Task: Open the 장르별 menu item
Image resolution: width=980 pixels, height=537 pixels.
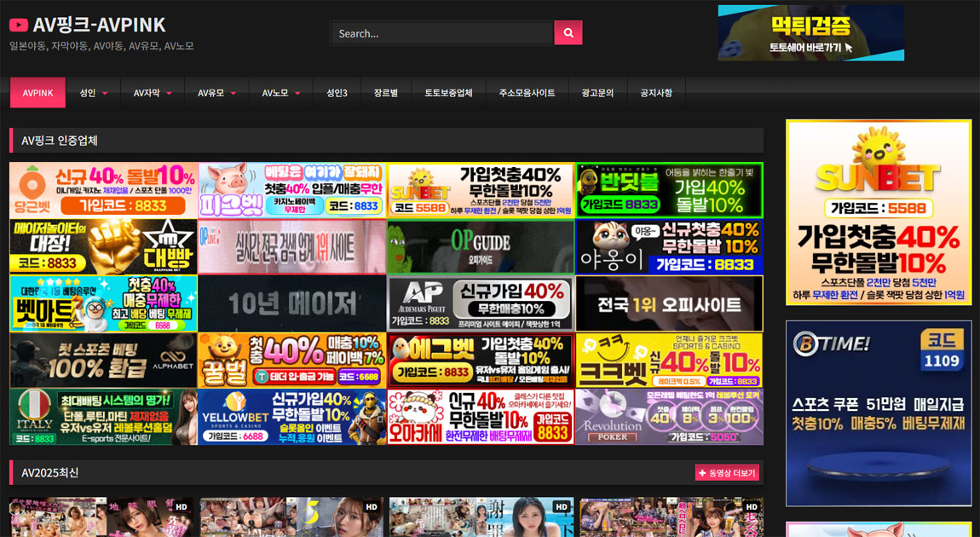Action: point(385,93)
